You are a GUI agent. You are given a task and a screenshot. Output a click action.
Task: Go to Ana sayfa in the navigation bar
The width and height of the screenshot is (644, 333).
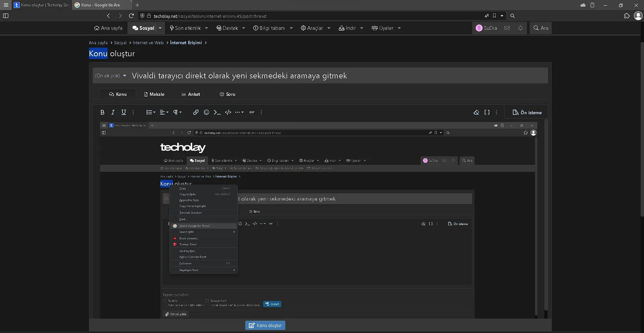pyautogui.click(x=108, y=28)
